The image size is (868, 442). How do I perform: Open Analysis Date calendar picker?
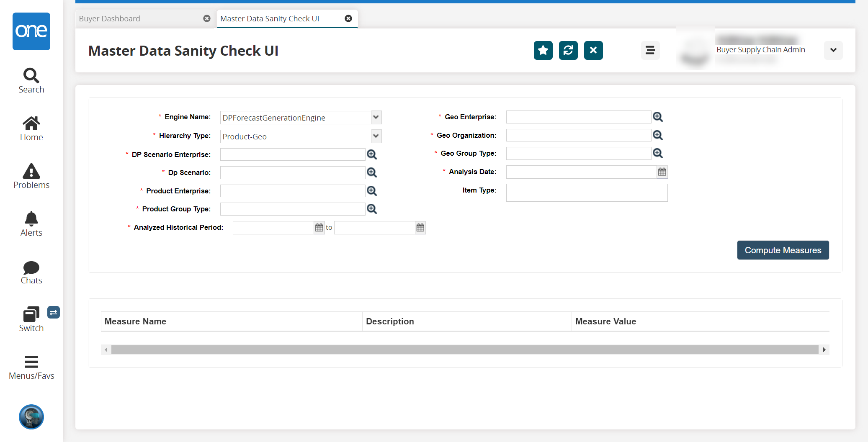(662, 172)
